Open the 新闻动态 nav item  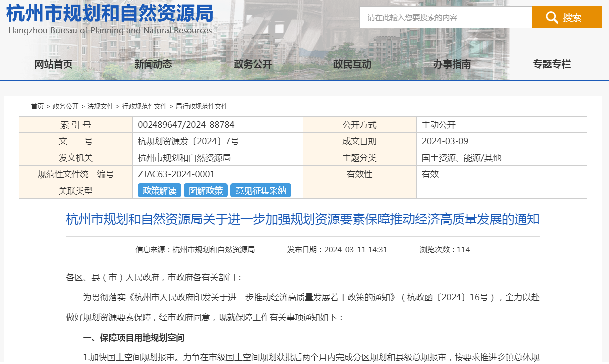click(153, 64)
